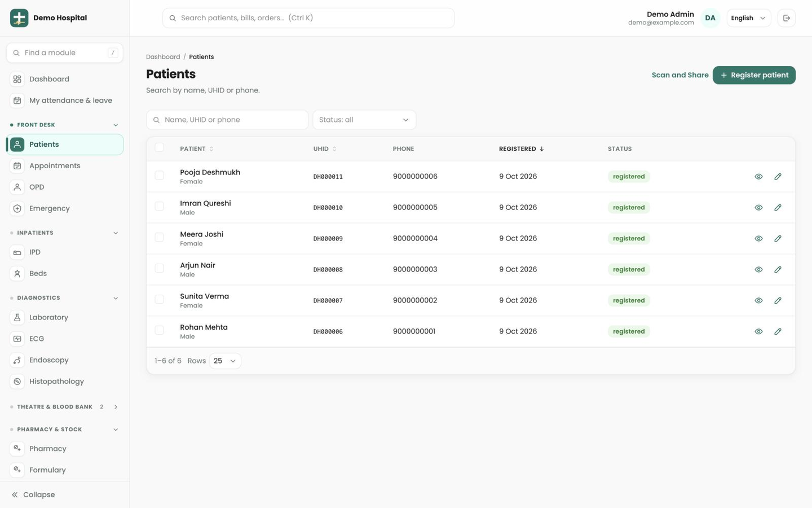
Task: Click the Register patient button
Action: pyautogui.click(x=754, y=75)
